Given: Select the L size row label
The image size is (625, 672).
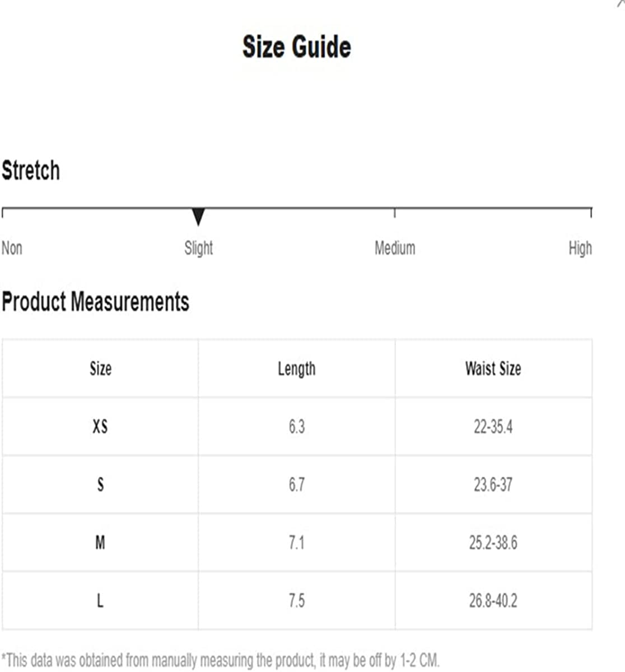Looking at the screenshot, I should pos(100,601).
